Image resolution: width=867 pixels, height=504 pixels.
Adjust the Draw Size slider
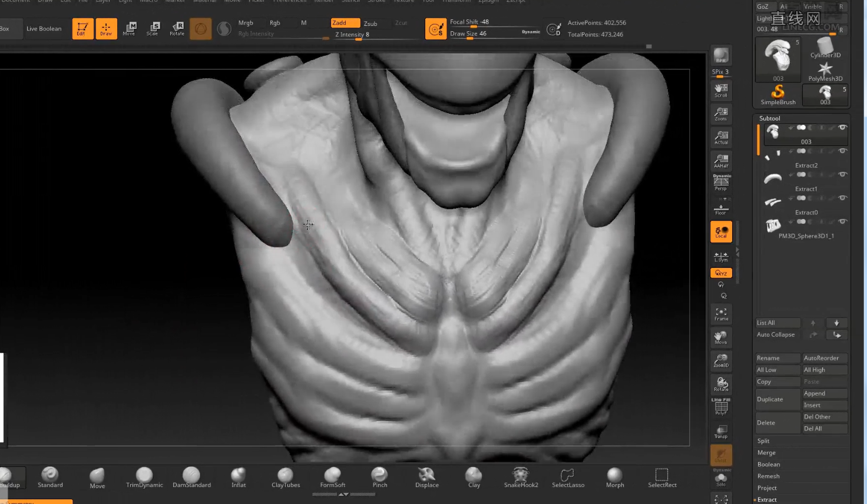pos(495,34)
